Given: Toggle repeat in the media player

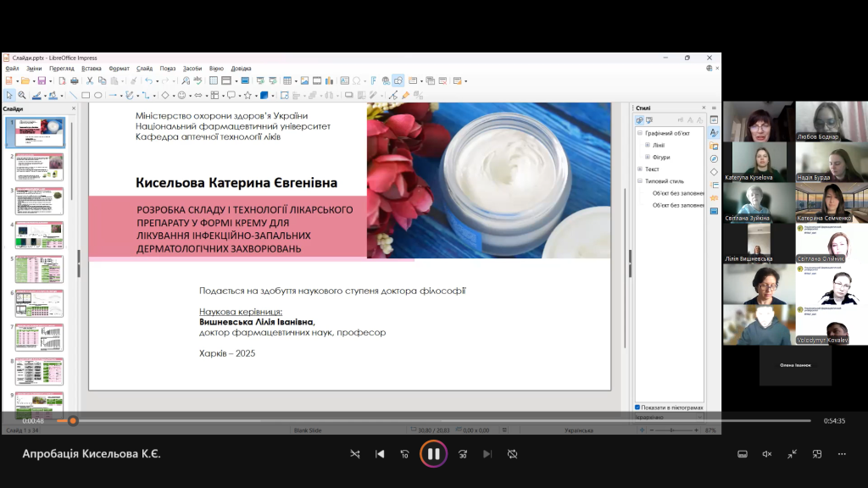Looking at the screenshot, I should pyautogui.click(x=513, y=454).
